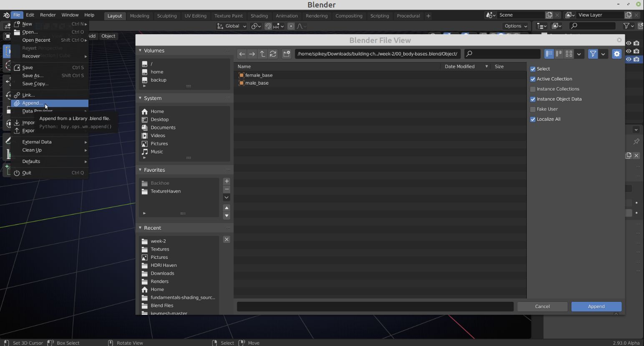Toggle highlighted outliner row visibility eye
Image resolution: width=644 pixels, height=346 pixels.
[629, 59]
